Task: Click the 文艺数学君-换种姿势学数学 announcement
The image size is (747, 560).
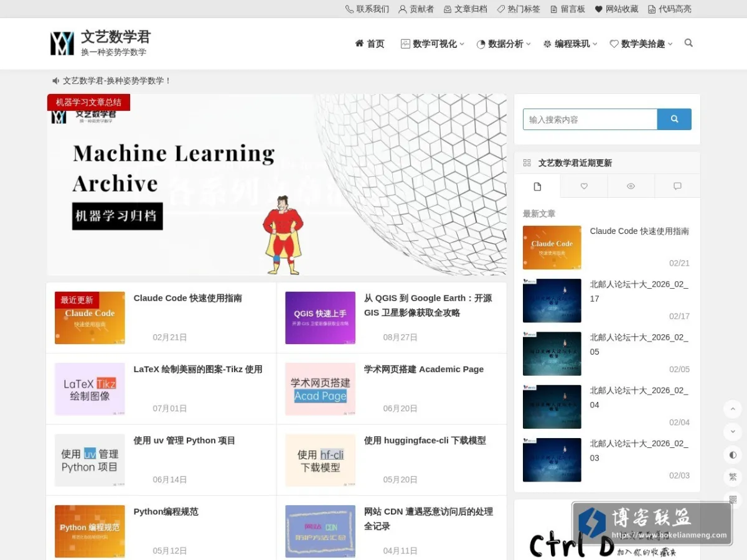Action: 116,81
